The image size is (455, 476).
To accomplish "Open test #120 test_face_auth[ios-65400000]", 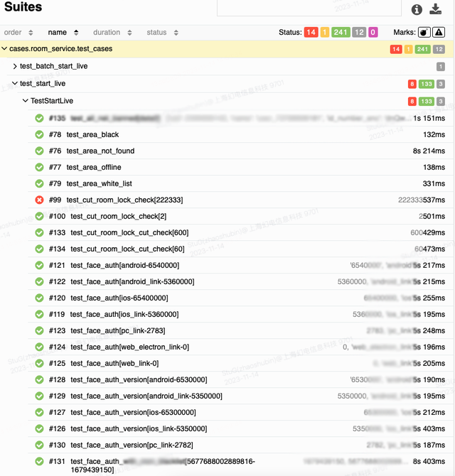I will click(240, 298).
